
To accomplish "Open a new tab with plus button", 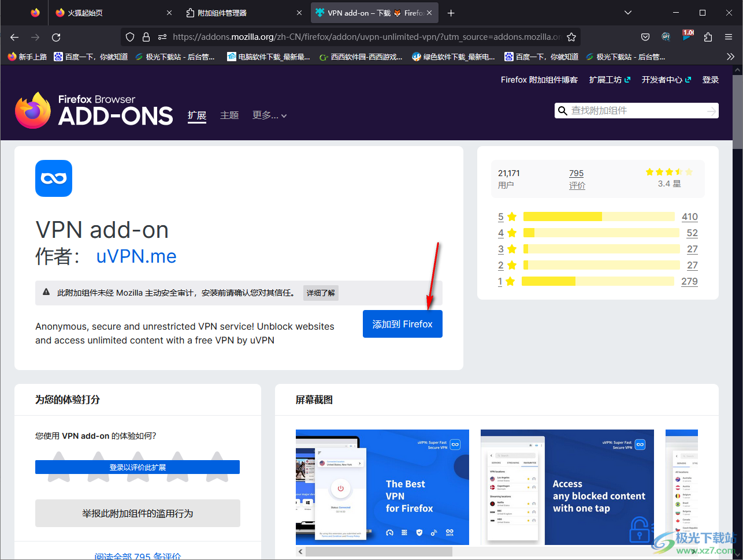I will click(x=451, y=13).
